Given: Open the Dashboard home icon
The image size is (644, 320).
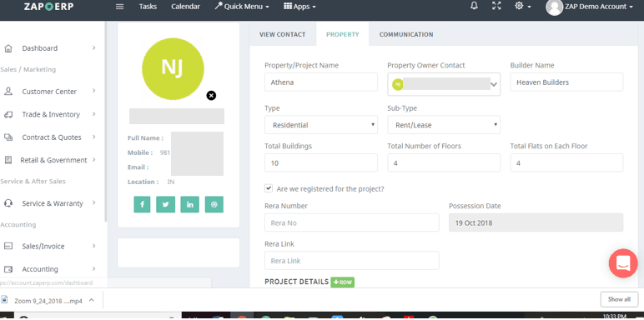Looking at the screenshot, I should click(x=8, y=48).
